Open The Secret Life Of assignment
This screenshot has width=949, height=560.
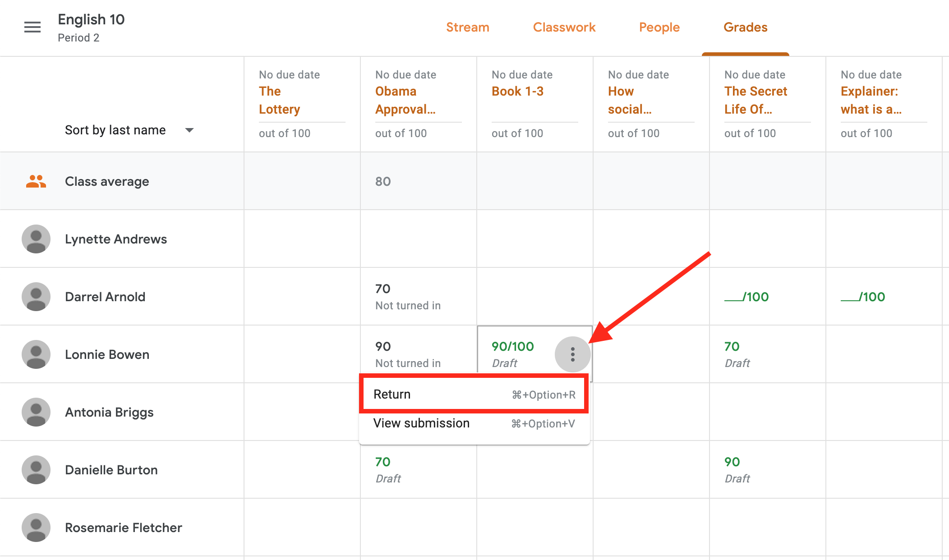[x=756, y=100]
